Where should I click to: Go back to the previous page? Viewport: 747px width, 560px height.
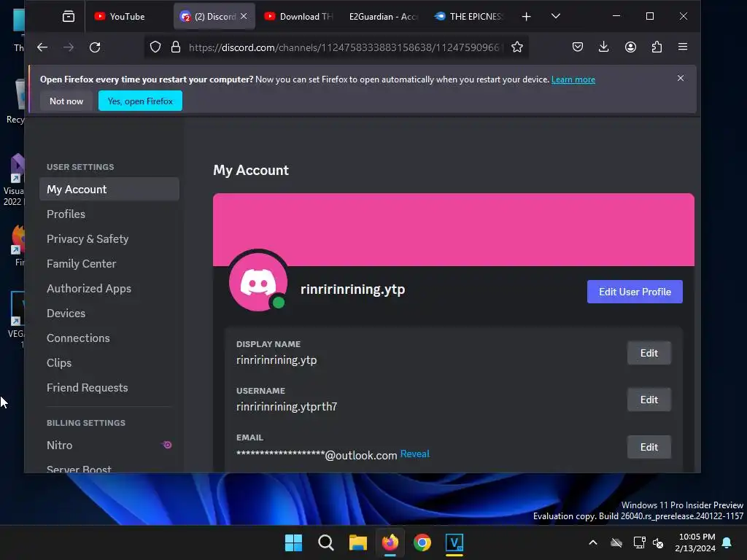click(x=42, y=47)
